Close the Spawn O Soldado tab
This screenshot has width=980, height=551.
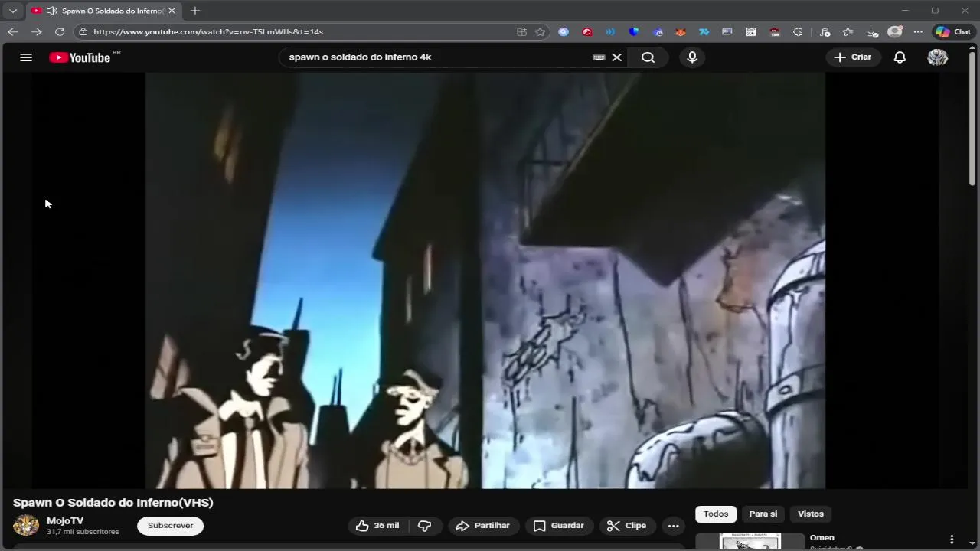171,11
